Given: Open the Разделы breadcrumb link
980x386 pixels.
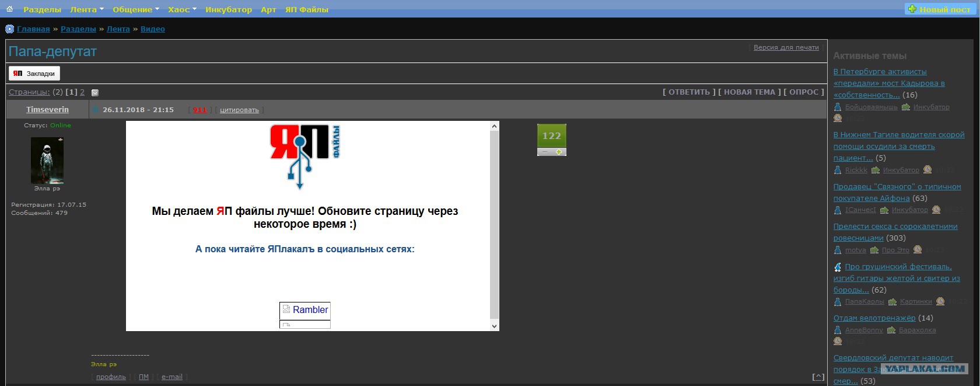Looking at the screenshot, I should [78, 29].
